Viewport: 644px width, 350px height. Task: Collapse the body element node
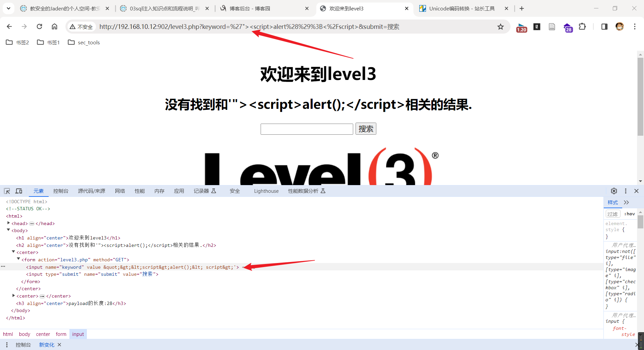tap(8, 230)
